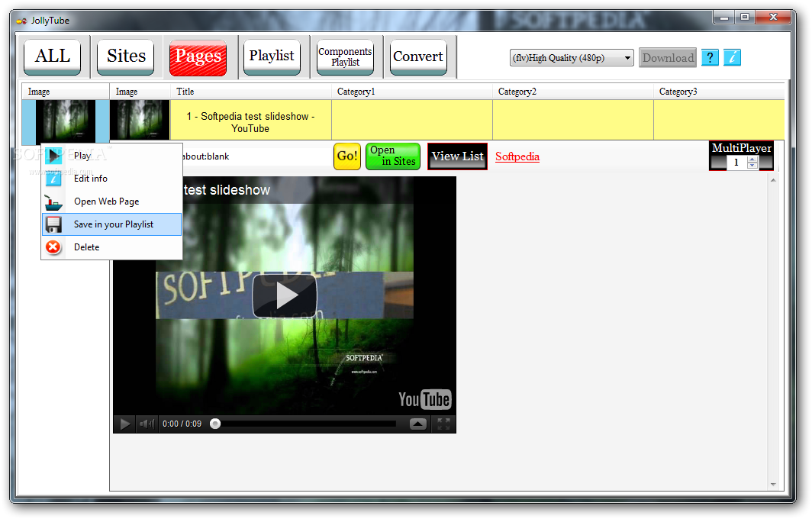This screenshot has width=812, height=519.
Task: Click the pop-up arrow in player controls
Action: pyautogui.click(x=418, y=424)
